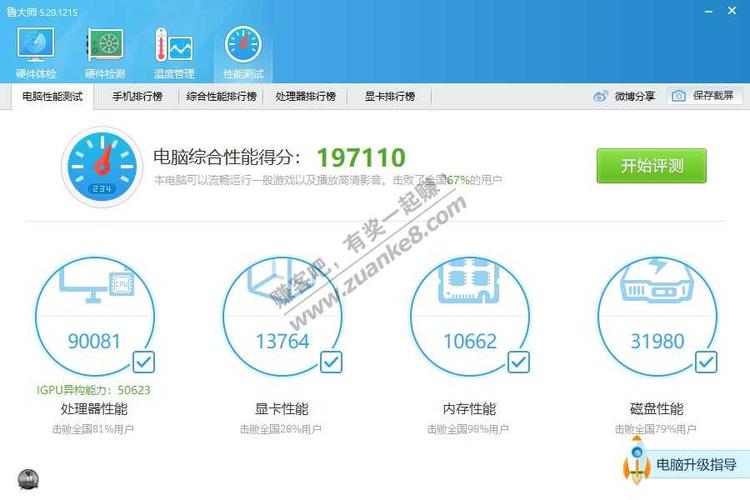
Task: Click the overall score speedometer gauge
Action: pyautogui.click(x=102, y=166)
